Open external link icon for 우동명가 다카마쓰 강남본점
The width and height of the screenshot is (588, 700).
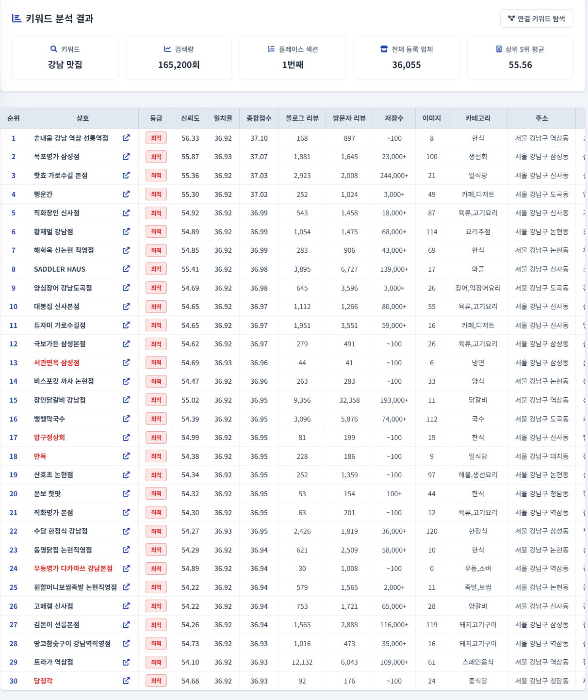click(126, 569)
